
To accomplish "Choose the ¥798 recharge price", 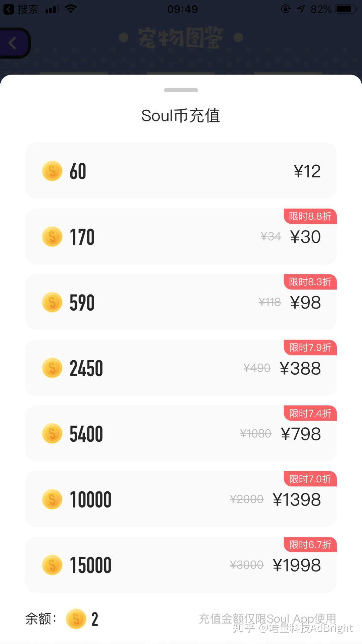I will tap(301, 434).
